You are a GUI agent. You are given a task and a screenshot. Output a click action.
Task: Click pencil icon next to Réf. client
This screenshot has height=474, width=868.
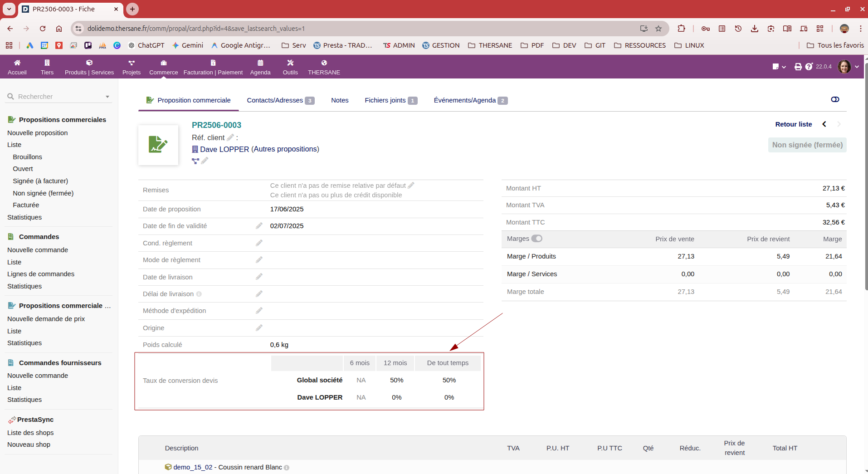click(x=230, y=137)
